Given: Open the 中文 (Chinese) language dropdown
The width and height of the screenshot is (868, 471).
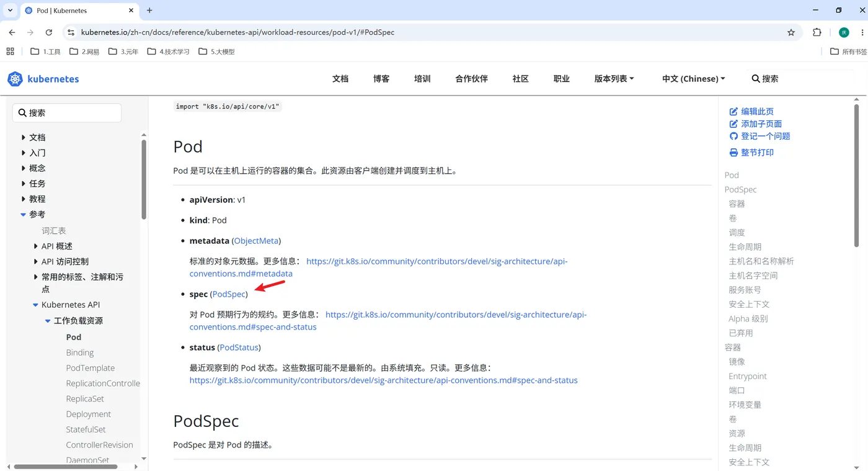Looking at the screenshot, I should pyautogui.click(x=693, y=79).
